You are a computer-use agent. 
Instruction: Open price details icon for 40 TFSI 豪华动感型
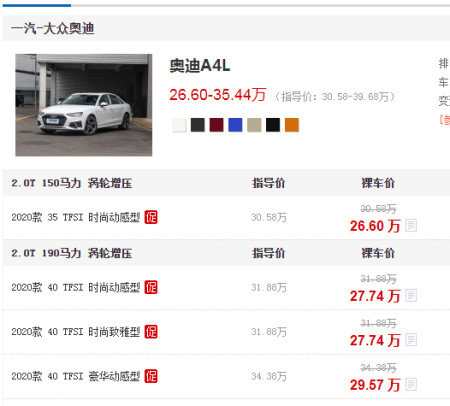click(411, 384)
